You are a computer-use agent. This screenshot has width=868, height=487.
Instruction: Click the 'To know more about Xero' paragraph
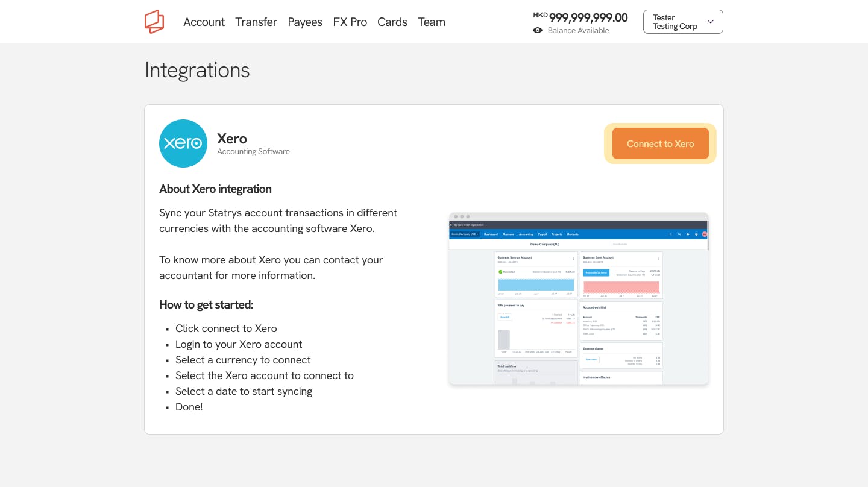271,268
